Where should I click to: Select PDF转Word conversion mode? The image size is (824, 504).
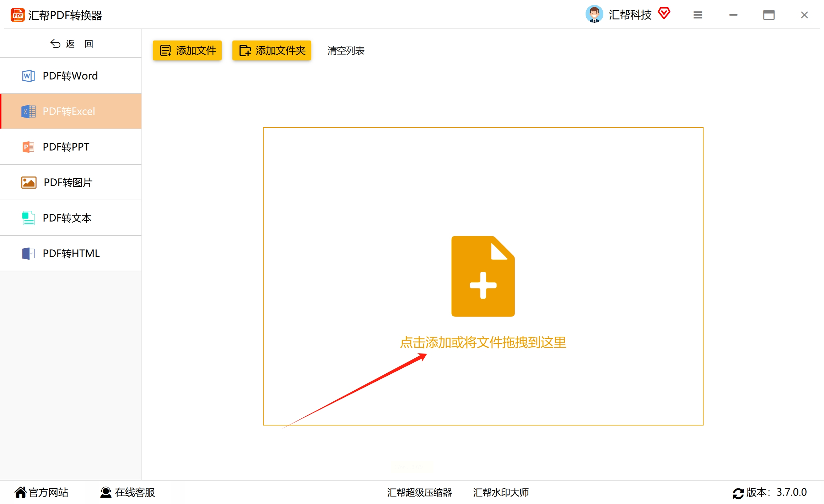tap(70, 76)
